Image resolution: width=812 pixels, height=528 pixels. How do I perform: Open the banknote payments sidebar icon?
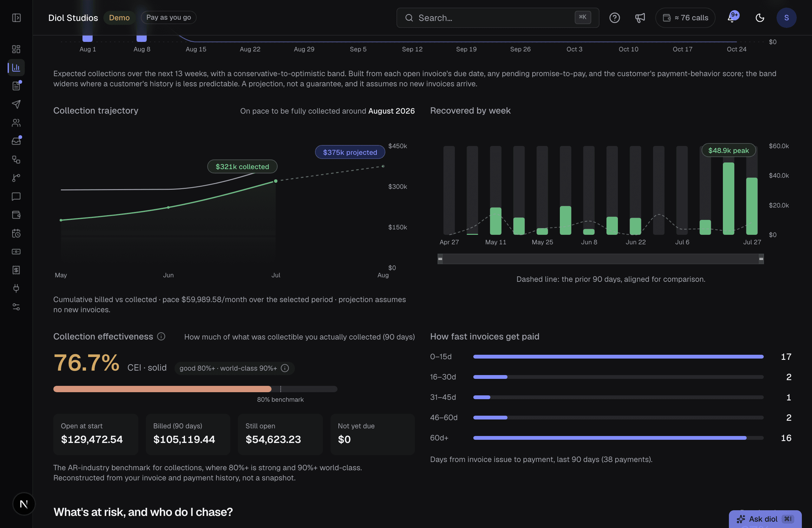(x=16, y=252)
